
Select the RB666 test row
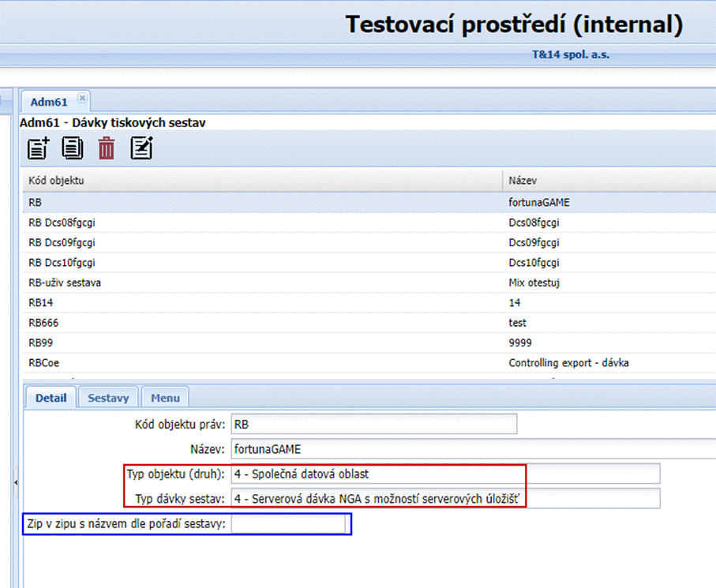237,322
